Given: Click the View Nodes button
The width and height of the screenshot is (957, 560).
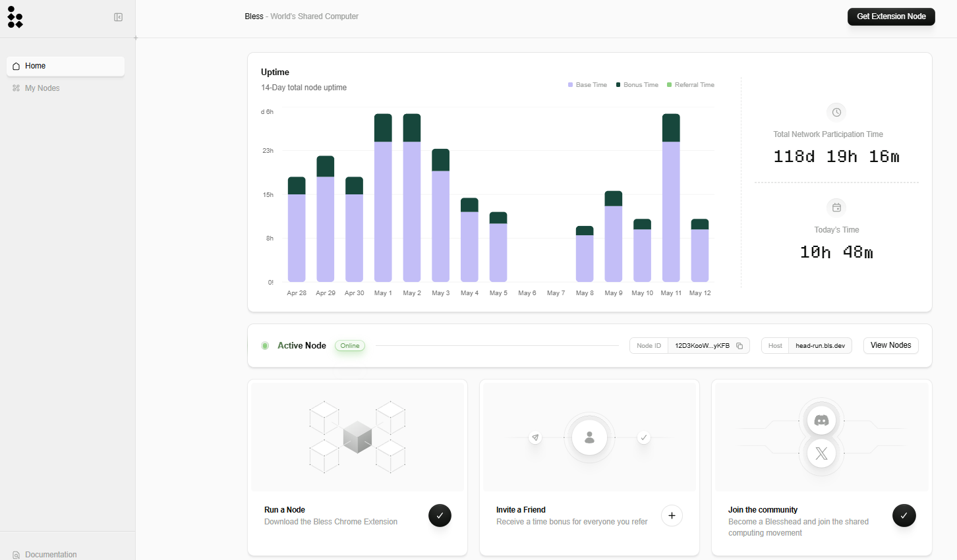Looking at the screenshot, I should [890, 345].
